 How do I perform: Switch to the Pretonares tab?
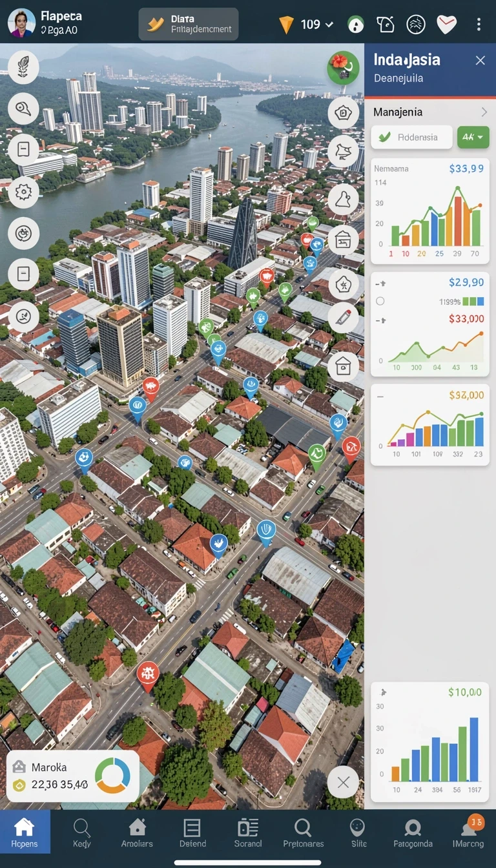(x=302, y=832)
